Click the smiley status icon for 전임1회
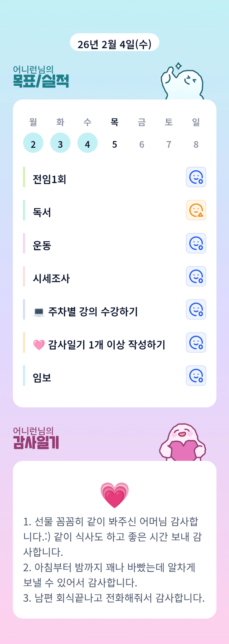 point(196,177)
